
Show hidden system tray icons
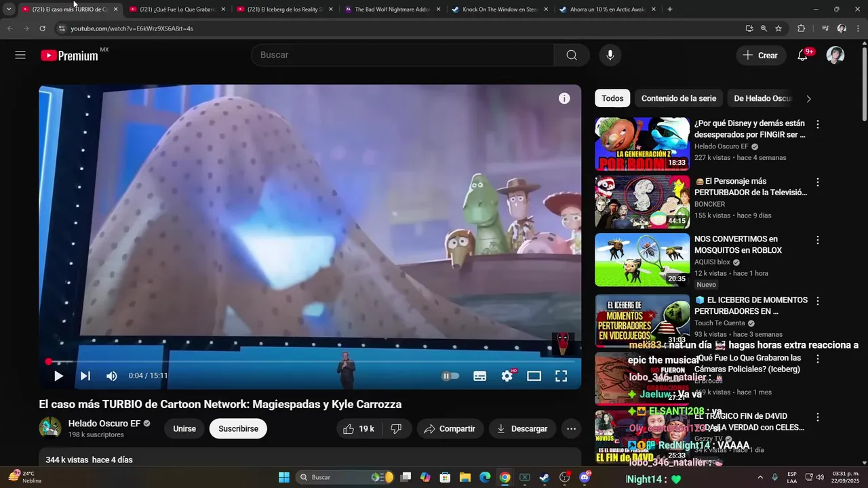[x=760, y=477]
